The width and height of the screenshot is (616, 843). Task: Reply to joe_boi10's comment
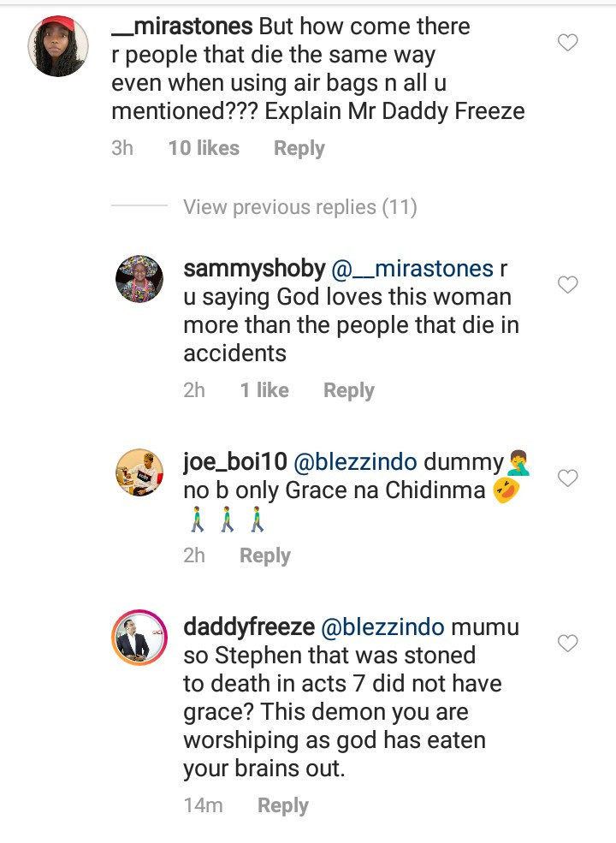(x=264, y=555)
